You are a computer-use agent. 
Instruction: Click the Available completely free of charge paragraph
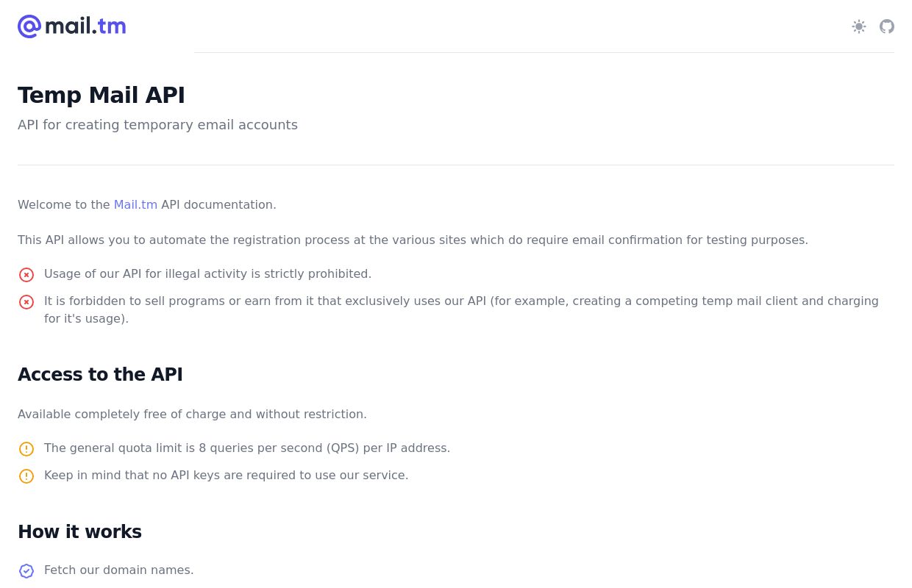(192, 415)
